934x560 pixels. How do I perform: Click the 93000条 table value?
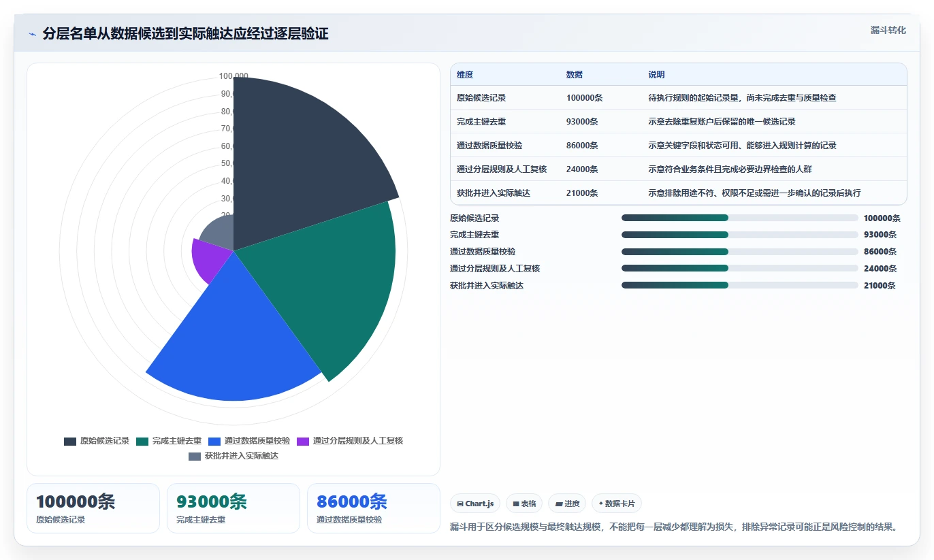pos(582,122)
